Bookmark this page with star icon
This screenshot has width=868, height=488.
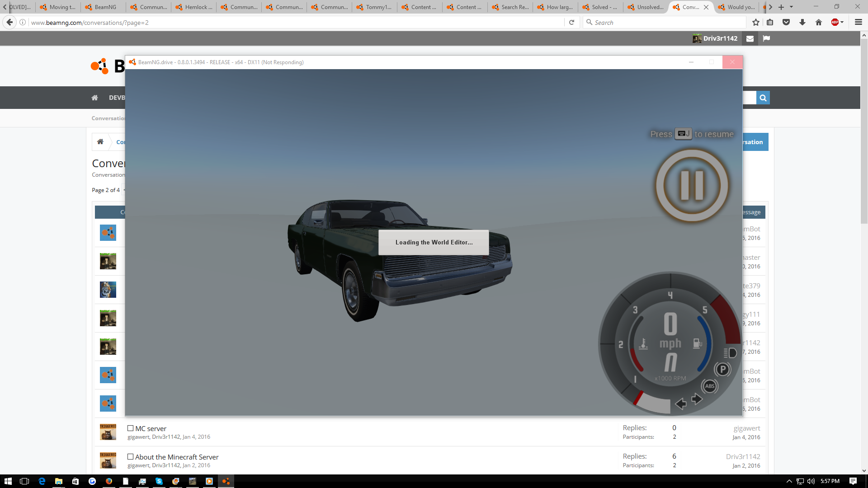755,22
